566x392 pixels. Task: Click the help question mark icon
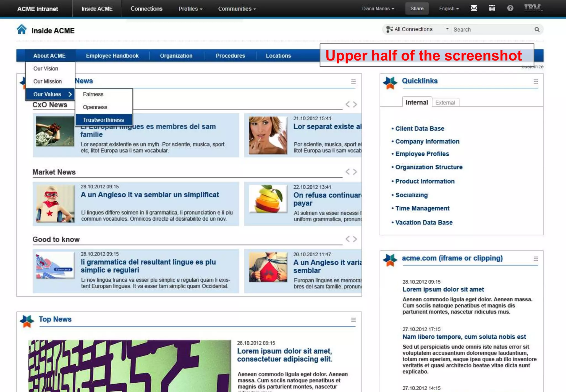pos(510,8)
